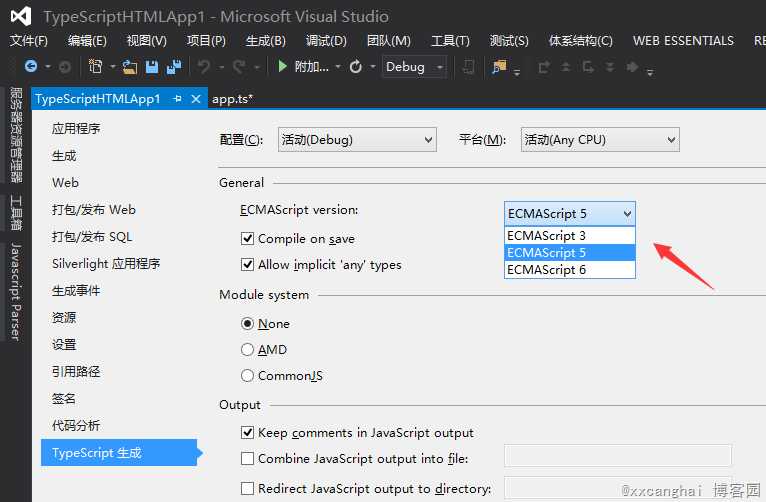This screenshot has width=766, height=502.
Task: Click the Navigate Forward arrow icon
Action: coord(64,66)
